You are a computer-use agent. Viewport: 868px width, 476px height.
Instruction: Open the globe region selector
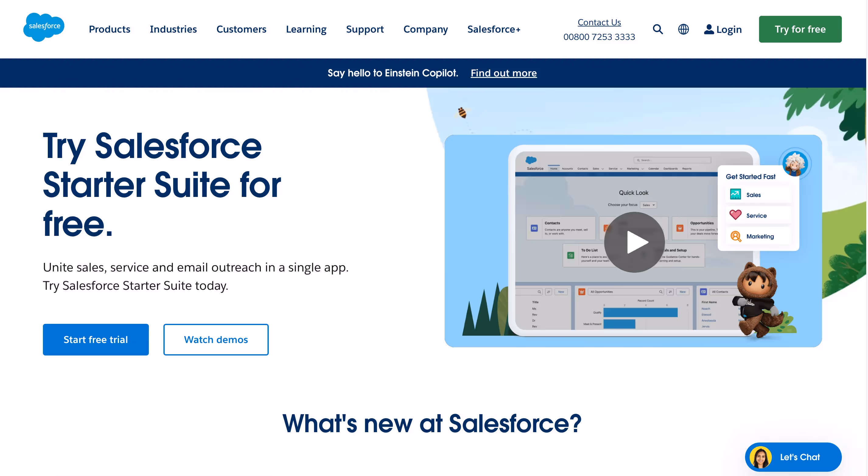pos(683,29)
